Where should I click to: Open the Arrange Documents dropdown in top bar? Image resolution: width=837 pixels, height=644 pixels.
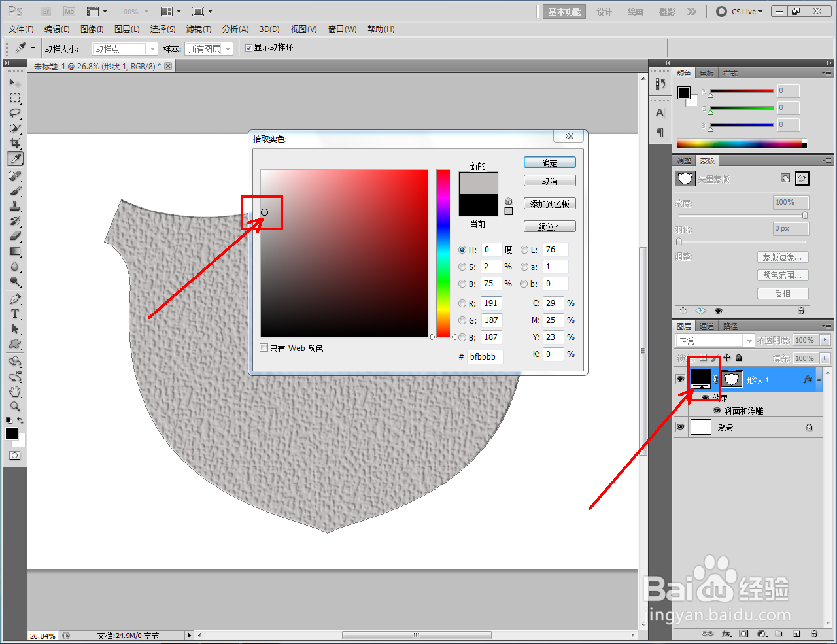[170, 11]
